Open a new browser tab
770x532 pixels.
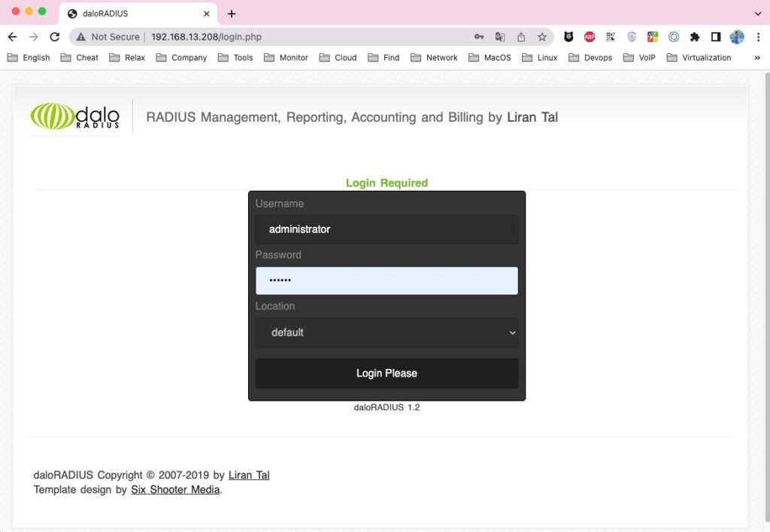(232, 14)
